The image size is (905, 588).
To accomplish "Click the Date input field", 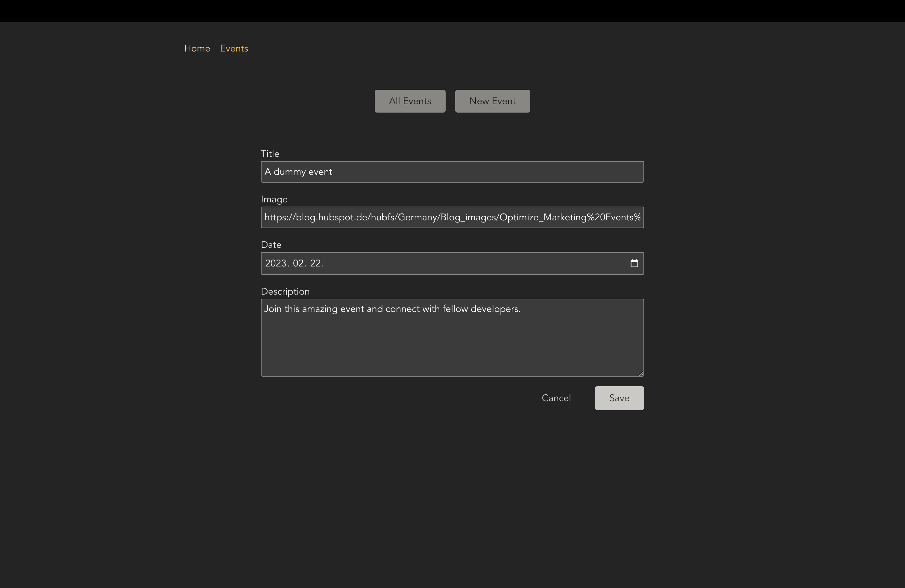I will [452, 263].
